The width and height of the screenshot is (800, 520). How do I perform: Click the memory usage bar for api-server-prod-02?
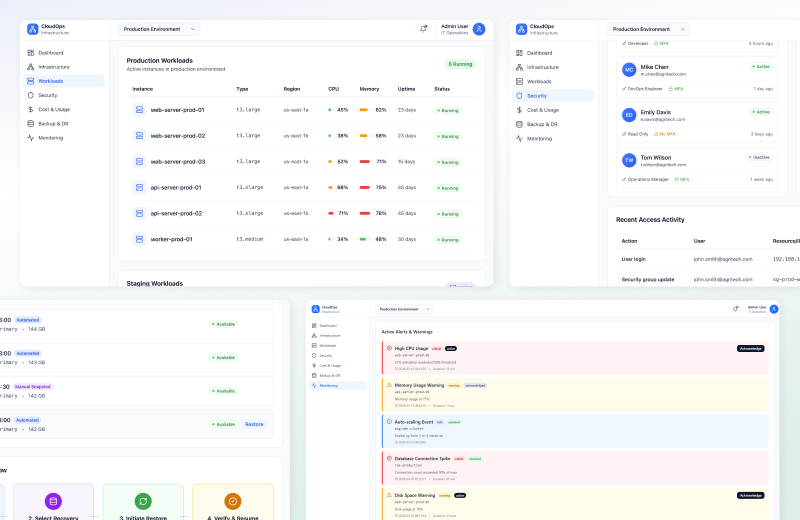coord(365,213)
